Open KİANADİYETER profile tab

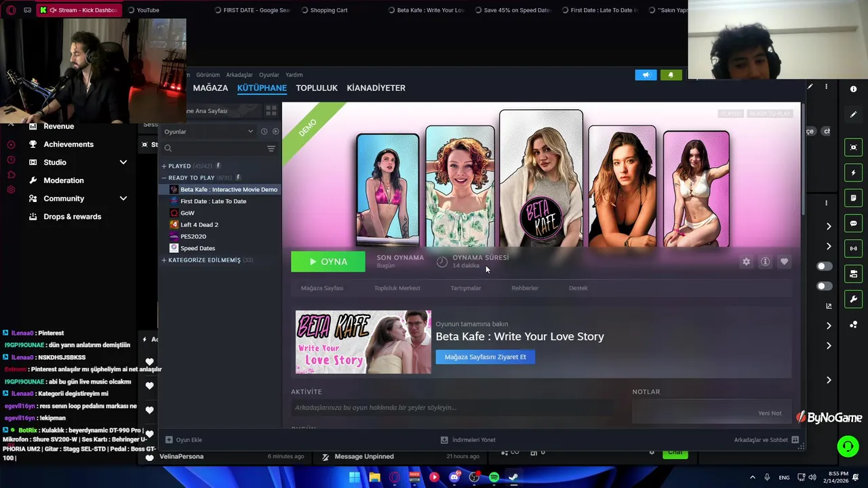(376, 88)
